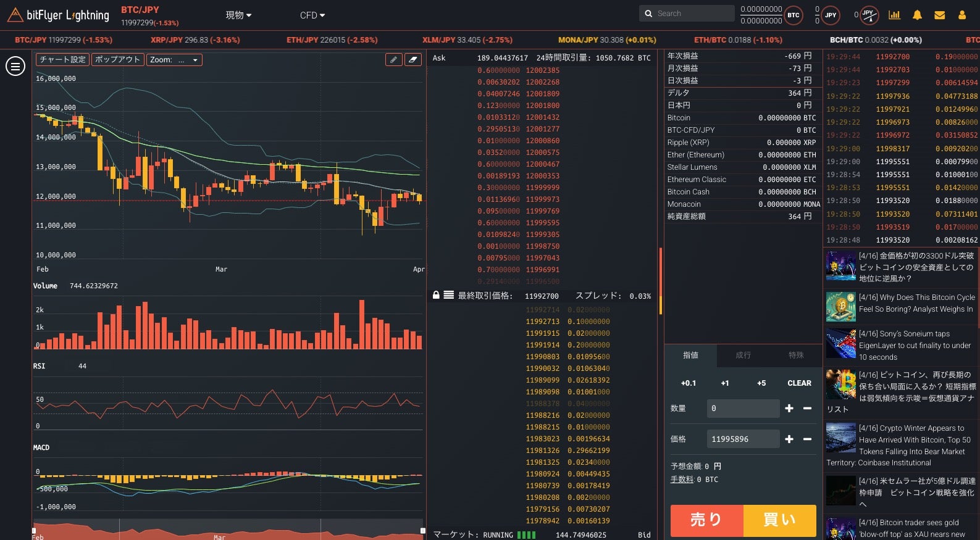Add +0.1 to order quantity

click(x=689, y=383)
